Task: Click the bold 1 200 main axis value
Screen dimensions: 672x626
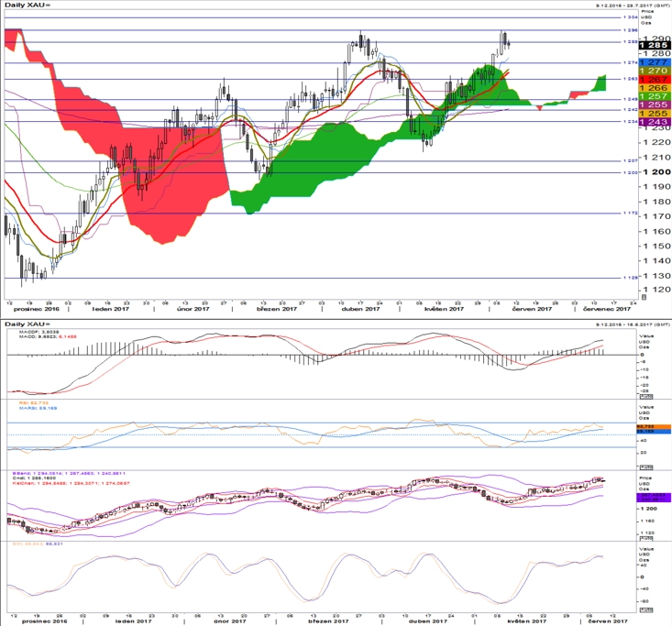Action: [655, 171]
